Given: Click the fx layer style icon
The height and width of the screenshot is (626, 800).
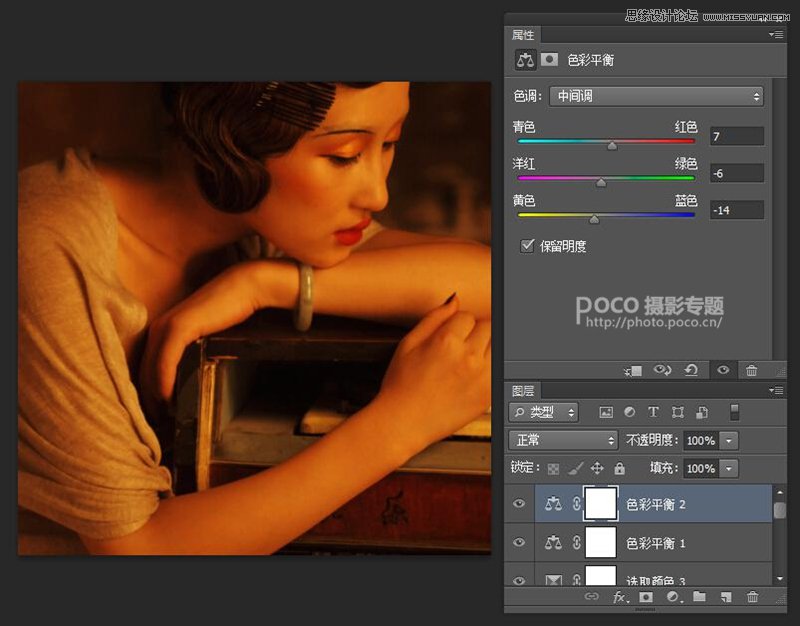Looking at the screenshot, I should (x=620, y=596).
